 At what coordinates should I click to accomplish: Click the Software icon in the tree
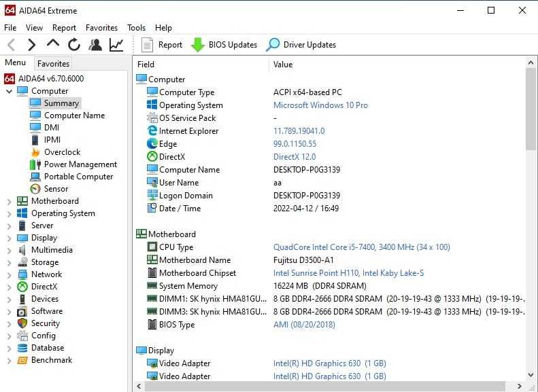[x=22, y=311]
